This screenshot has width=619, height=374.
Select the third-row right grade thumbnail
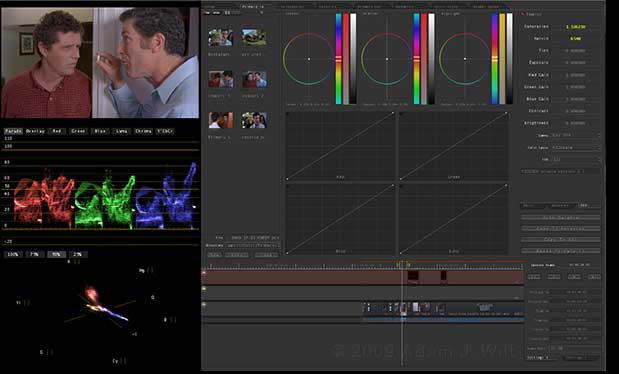coord(254,120)
